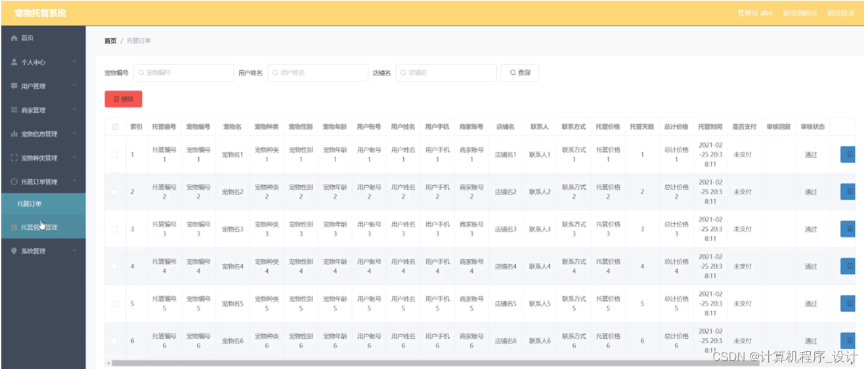
Task: Click the blue action button in row 3
Action: [848, 228]
